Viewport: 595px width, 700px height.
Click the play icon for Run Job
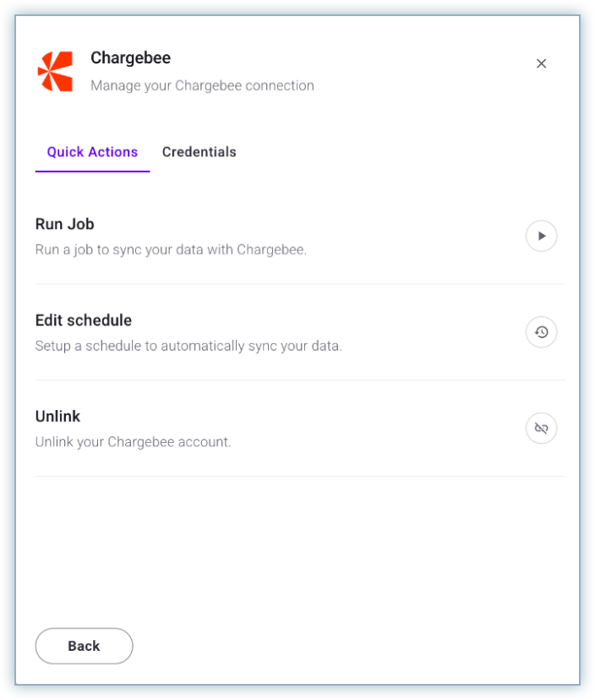point(542,236)
